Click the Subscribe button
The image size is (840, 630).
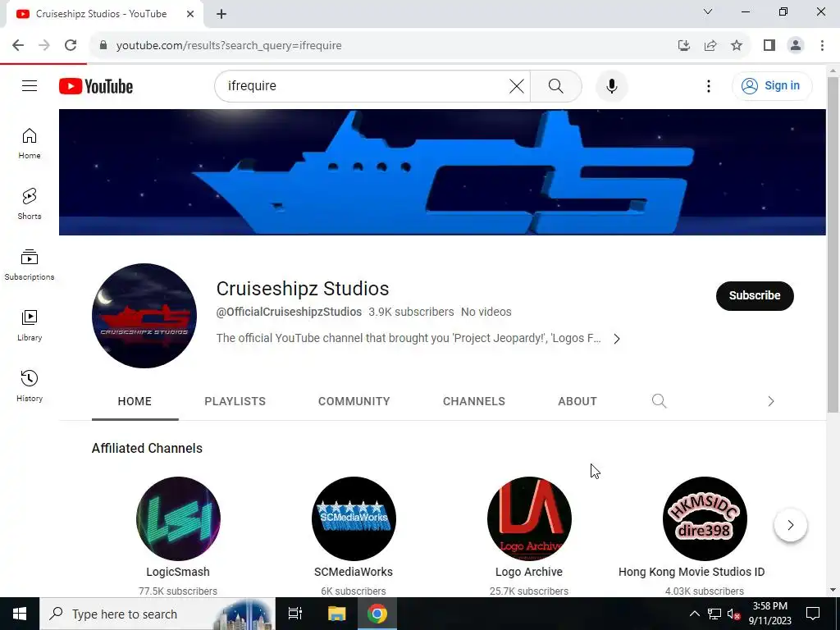[755, 295]
